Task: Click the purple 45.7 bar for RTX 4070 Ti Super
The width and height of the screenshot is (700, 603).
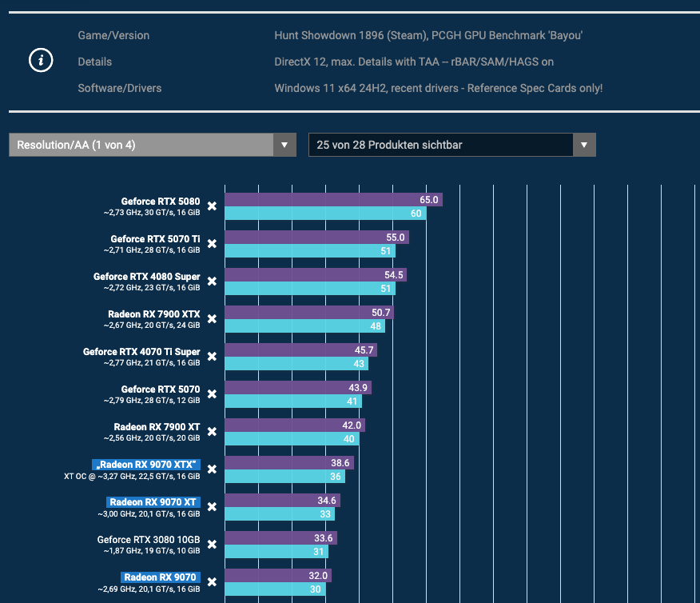Action: 301,349
